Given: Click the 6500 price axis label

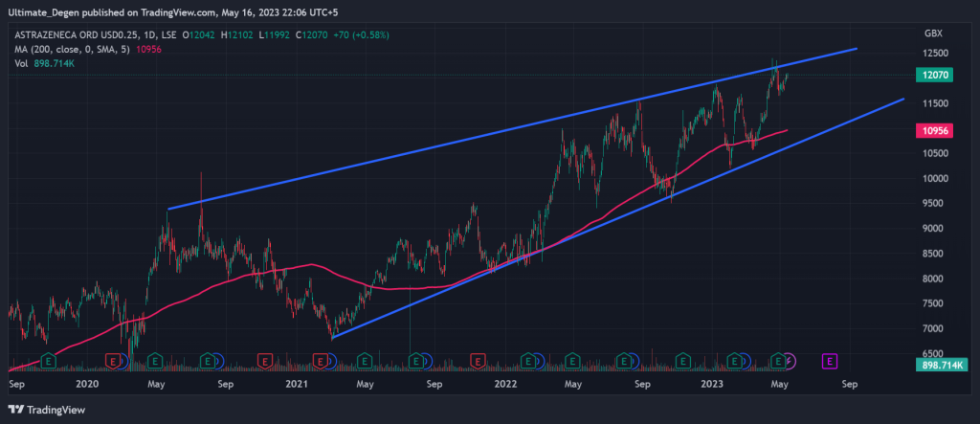Looking at the screenshot, I should click(x=932, y=353).
